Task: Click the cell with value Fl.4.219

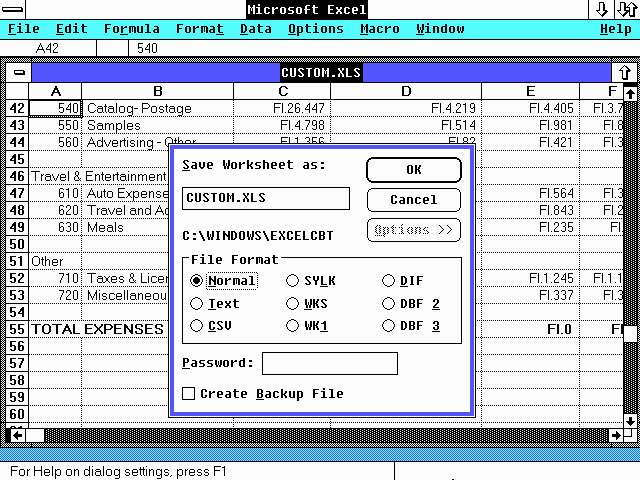Action: click(x=406, y=108)
